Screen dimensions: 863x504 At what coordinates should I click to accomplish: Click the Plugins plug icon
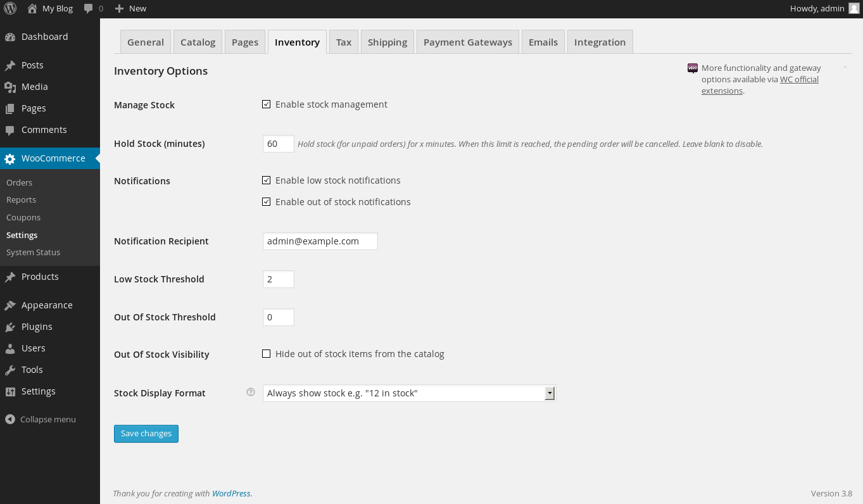(x=10, y=327)
